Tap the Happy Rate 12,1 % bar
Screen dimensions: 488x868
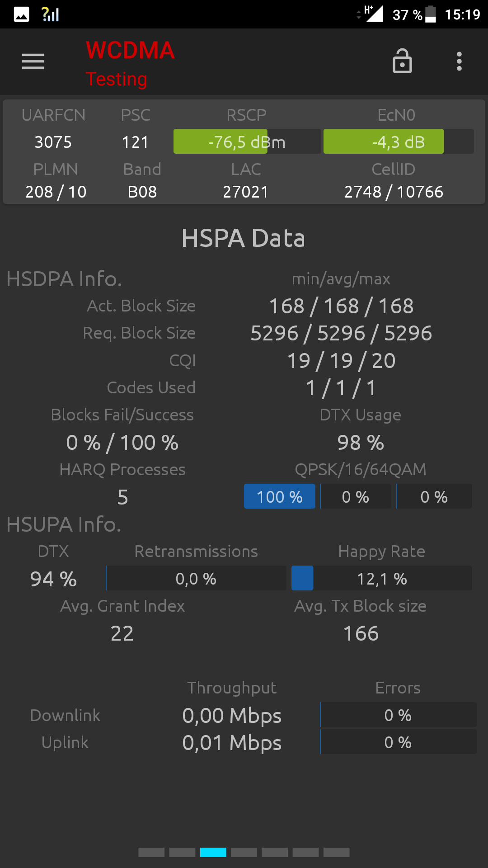[x=382, y=578]
